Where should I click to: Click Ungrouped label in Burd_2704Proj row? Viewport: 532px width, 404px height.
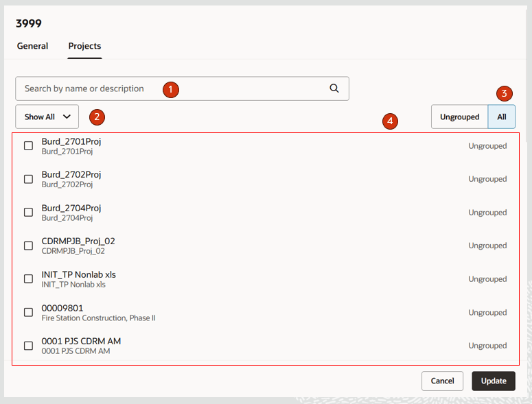point(487,213)
